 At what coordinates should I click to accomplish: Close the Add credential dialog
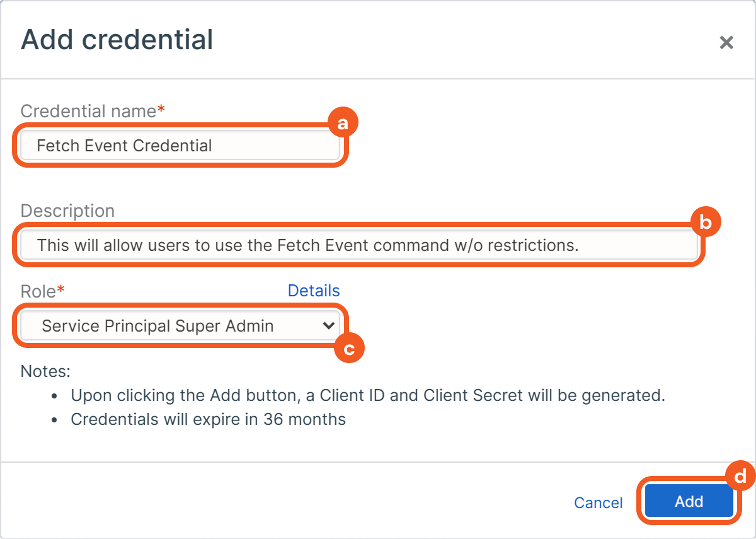[x=726, y=43]
